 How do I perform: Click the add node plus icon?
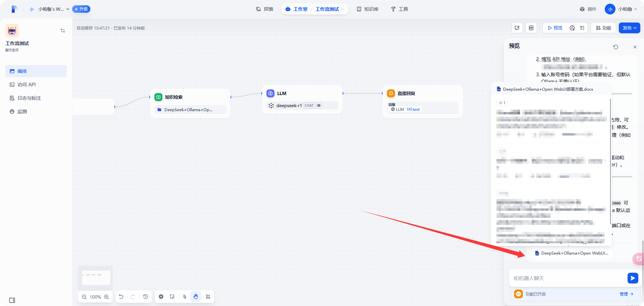click(161, 297)
